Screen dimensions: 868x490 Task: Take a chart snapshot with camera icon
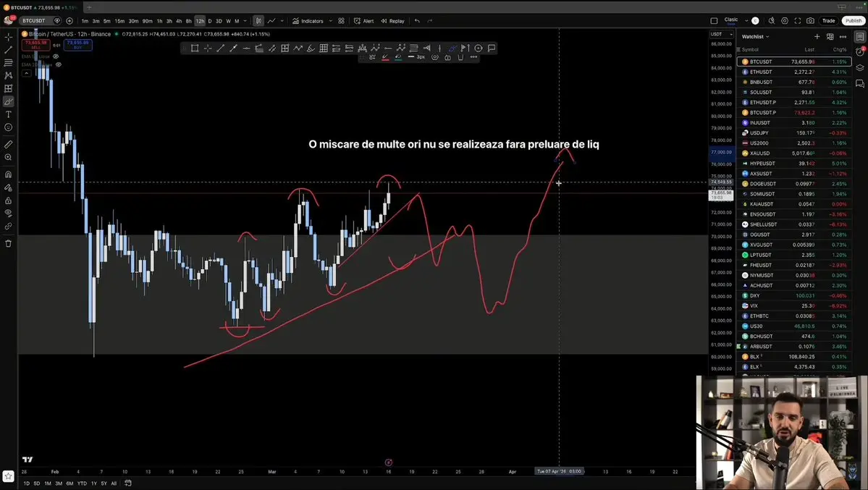pos(810,21)
